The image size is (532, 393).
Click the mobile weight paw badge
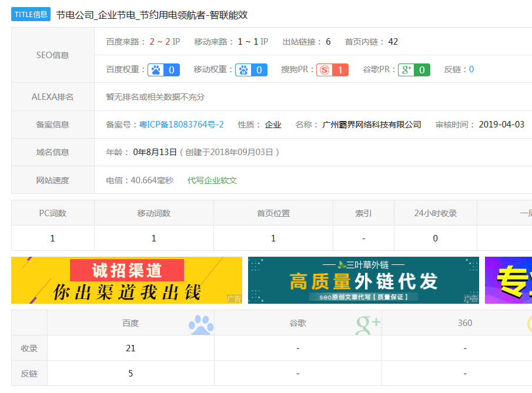pos(251,70)
